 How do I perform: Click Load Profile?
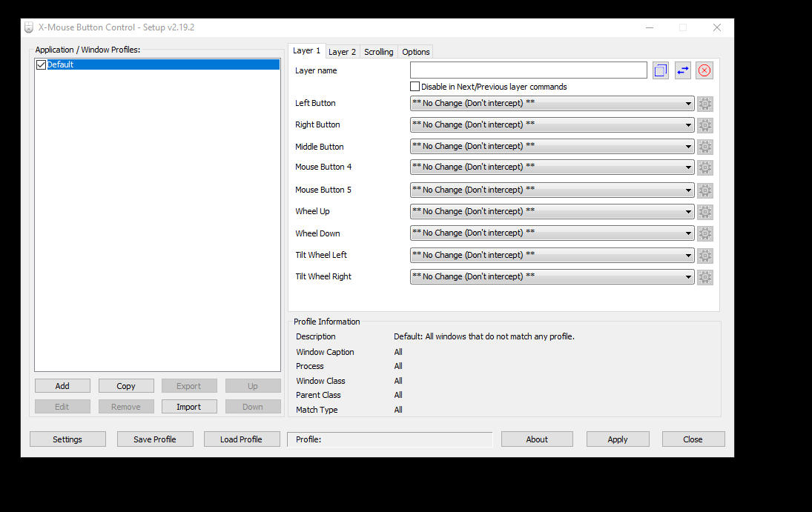[241, 439]
